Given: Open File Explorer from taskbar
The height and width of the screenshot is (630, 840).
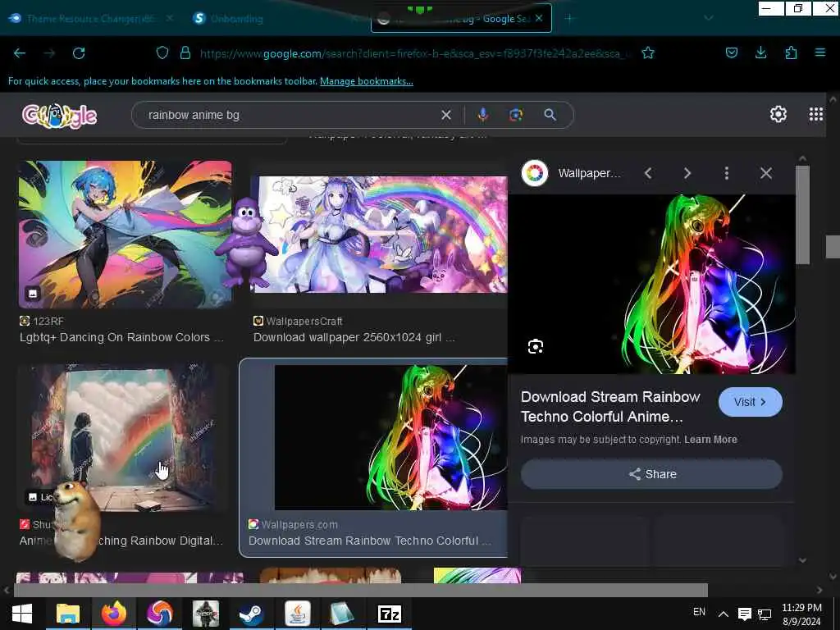Looking at the screenshot, I should point(68,614).
